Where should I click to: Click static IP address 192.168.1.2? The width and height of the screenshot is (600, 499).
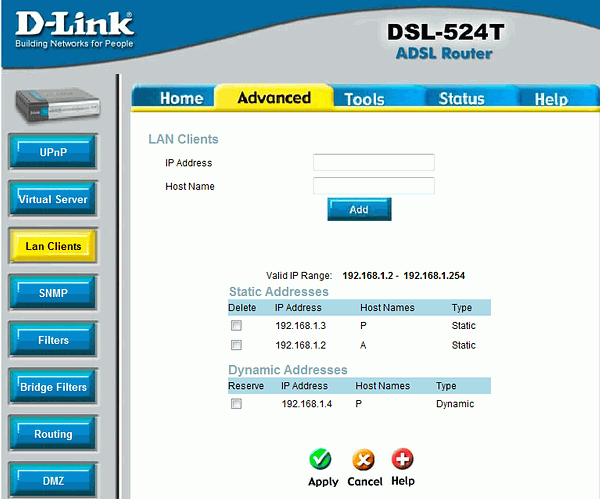(x=300, y=345)
